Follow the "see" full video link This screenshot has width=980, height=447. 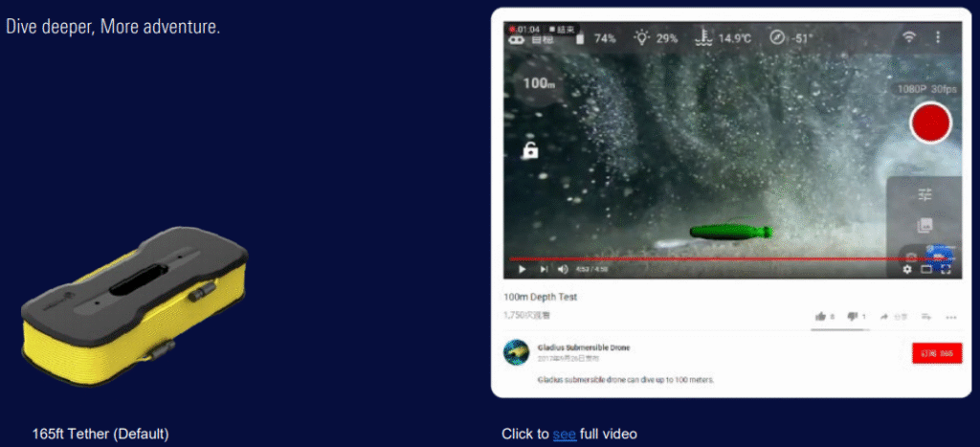pyautogui.click(x=564, y=435)
